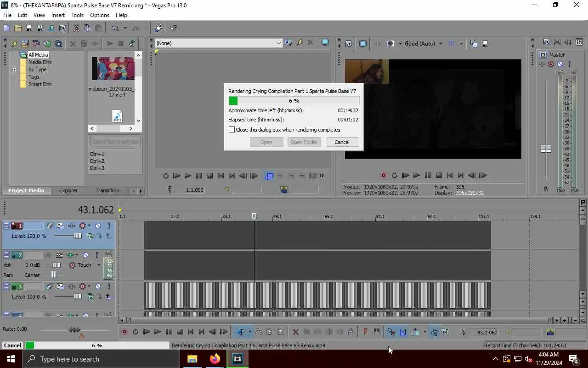Click the Zoom edit tool icon
This screenshot has height=368, width=588.
281,332
